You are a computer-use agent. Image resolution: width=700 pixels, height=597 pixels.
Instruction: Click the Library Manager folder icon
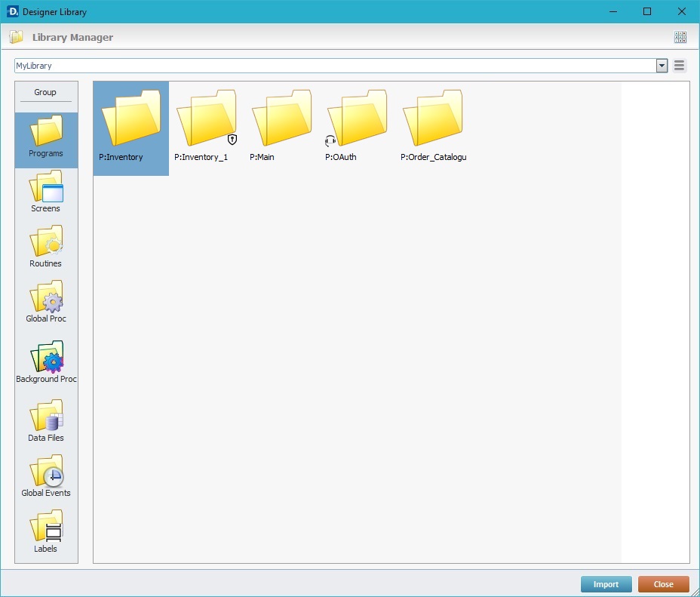(x=16, y=37)
